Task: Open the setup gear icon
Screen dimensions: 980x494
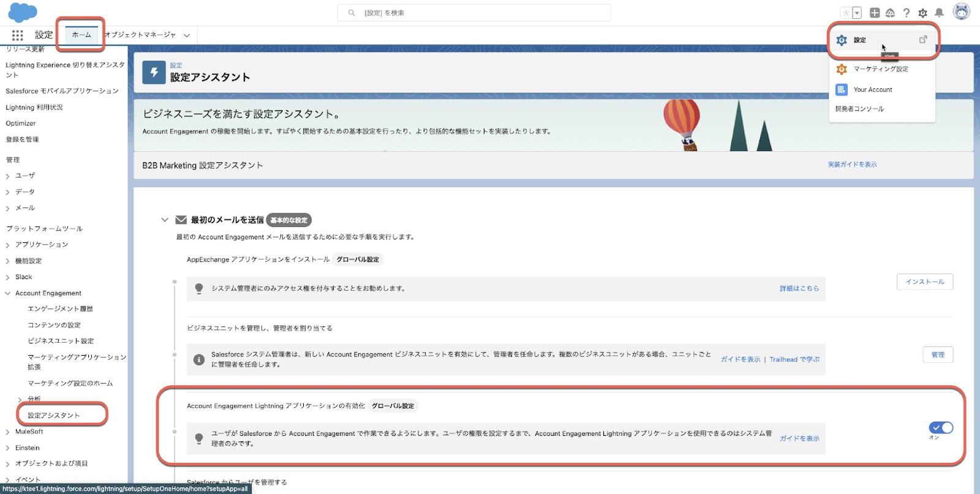Action: (922, 13)
